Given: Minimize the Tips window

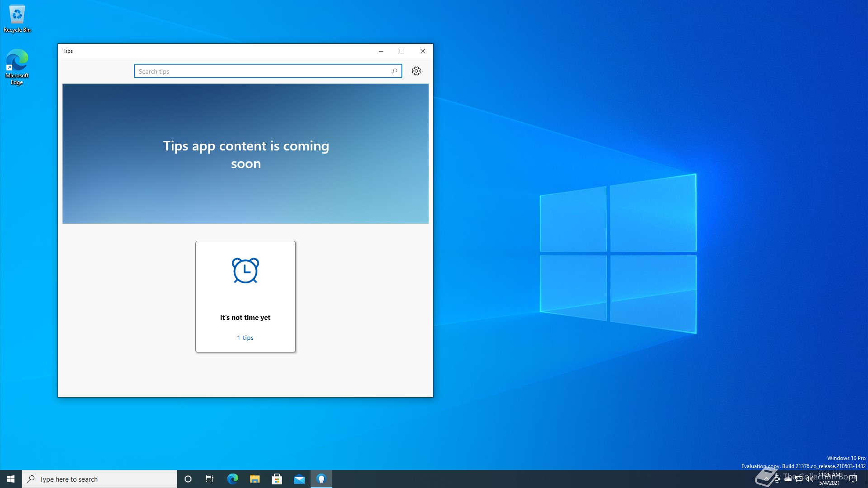Looking at the screenshot, I should click(381, 51).
